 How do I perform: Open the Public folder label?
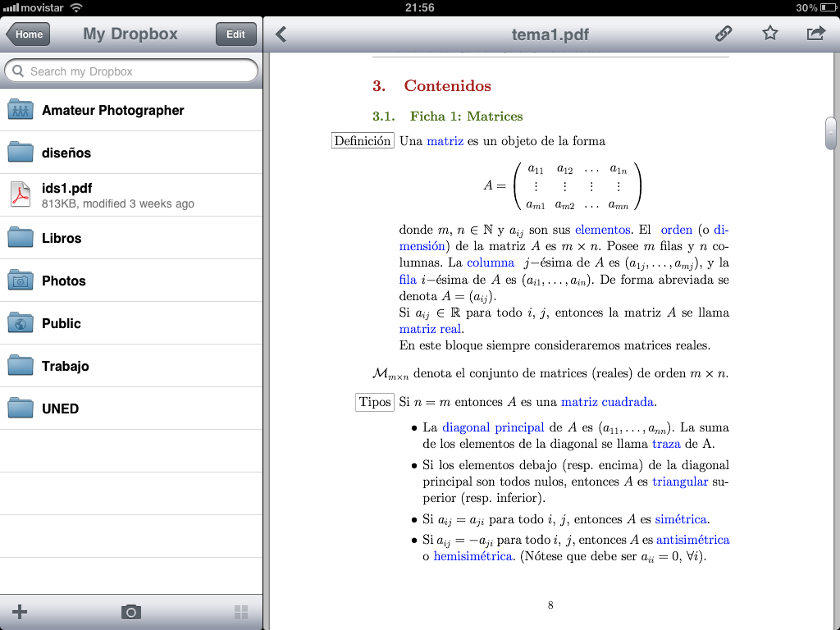62,323
